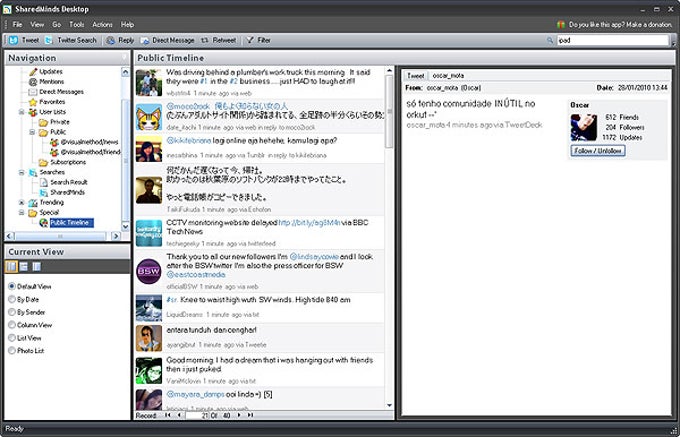Open the Help menu

(128, 25)
